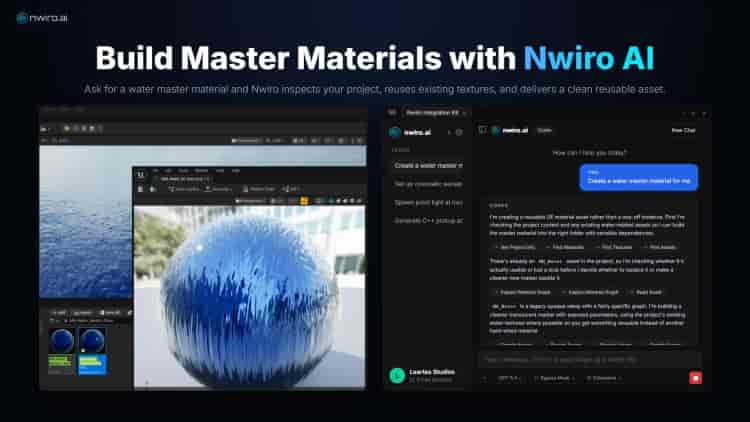Open the GPT model selector dropdown
The image size is (750, 422).
click(x=509, y=378)
